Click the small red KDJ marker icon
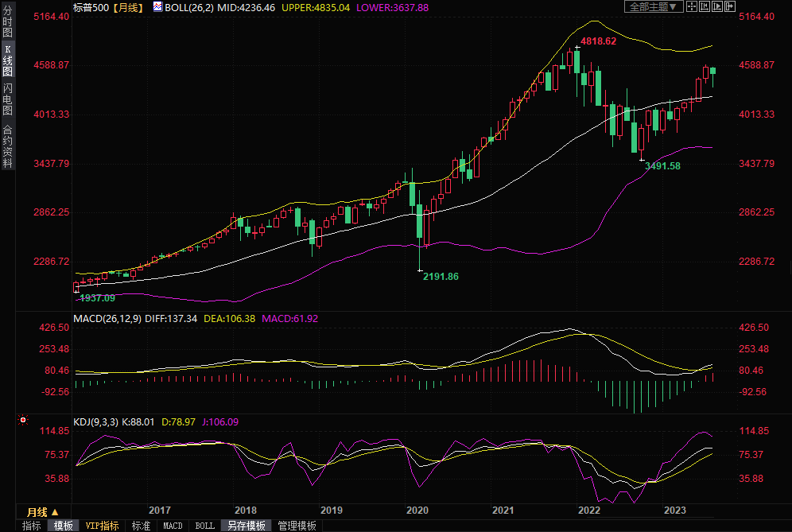 [x=23, y=420]
